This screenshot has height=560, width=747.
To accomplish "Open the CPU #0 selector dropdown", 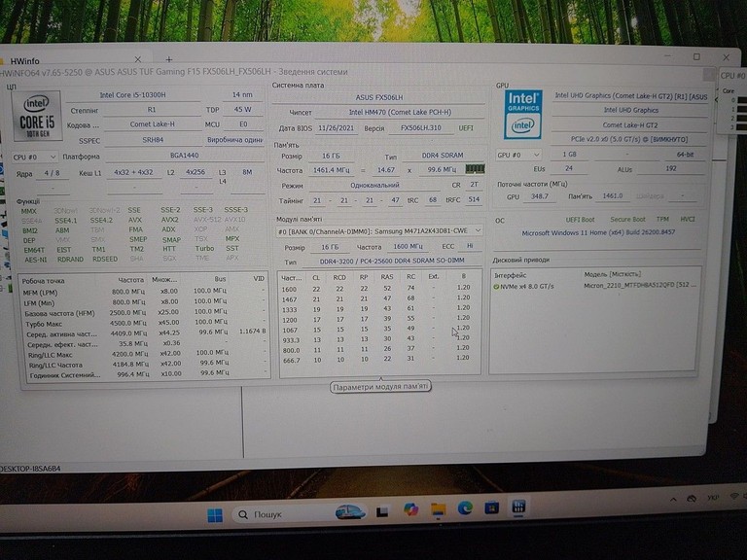I will click(34, 157).
